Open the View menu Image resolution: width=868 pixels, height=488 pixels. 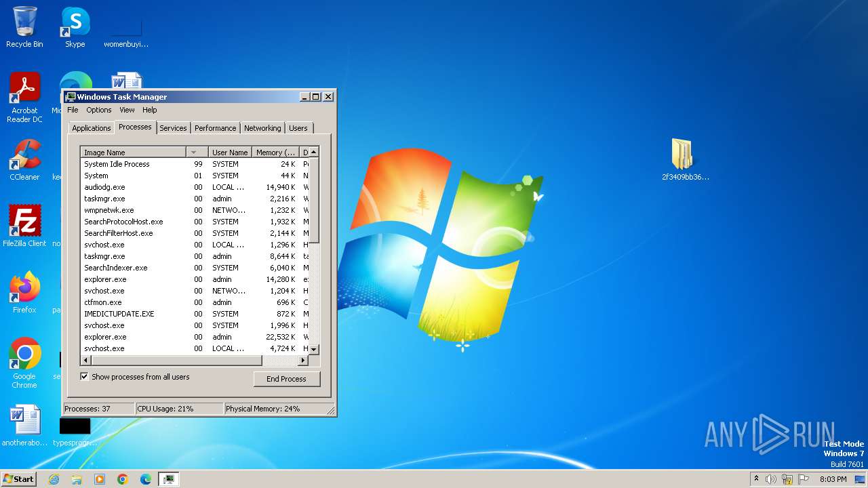pyautogui.click(x=127, y=110)
